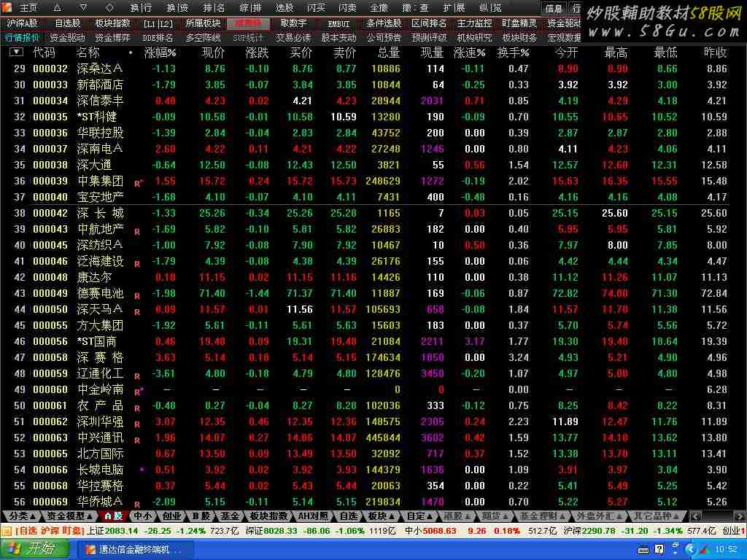
Task: Switch to the AH对照 bottom tab
Action: tap(312, 516)
